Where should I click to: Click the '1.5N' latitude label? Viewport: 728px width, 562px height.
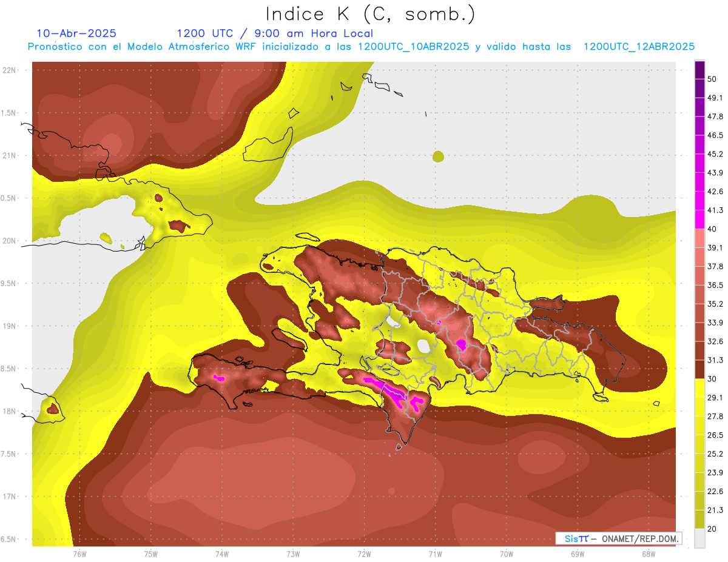point(9,113)
